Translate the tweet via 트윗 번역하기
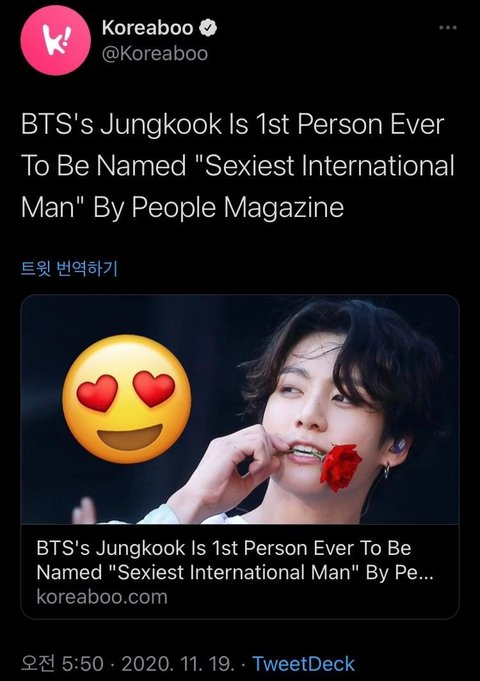This screenshot has height=681, width=480. (69, 268)
